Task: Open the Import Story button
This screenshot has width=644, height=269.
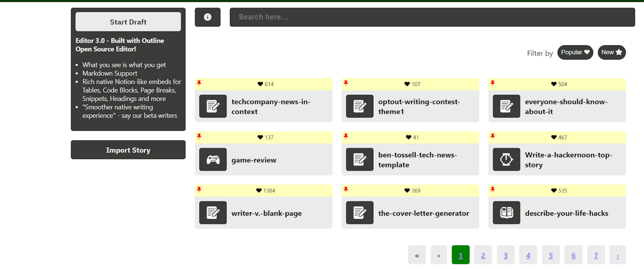Action: pos(128,150)
